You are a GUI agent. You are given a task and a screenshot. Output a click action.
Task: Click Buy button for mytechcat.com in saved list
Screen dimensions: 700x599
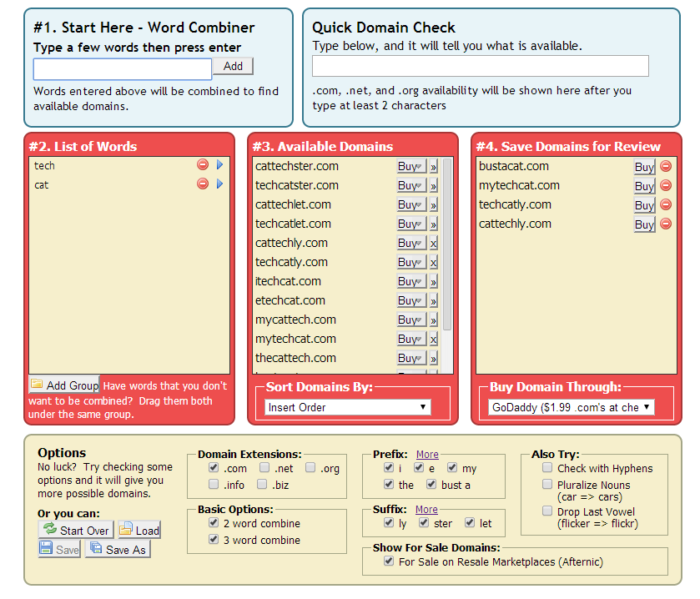(644, 186)
